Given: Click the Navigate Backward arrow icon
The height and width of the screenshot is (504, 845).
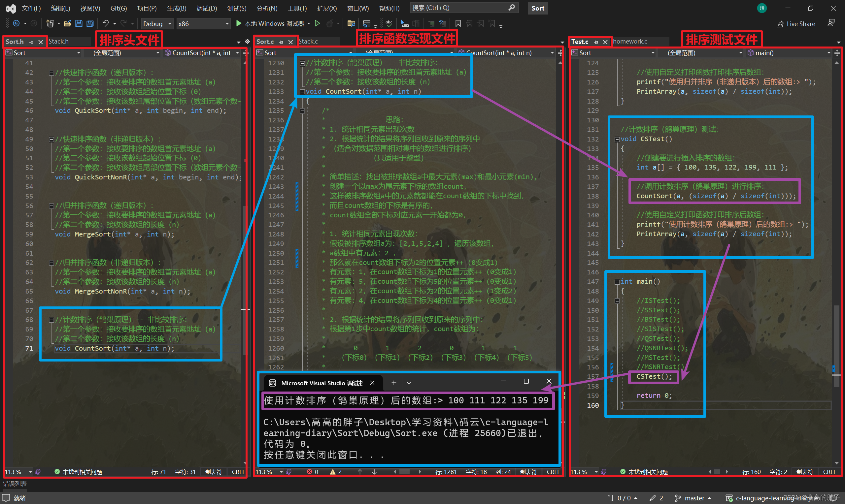Looking at the screenshot, I should (x=16, y=23).
